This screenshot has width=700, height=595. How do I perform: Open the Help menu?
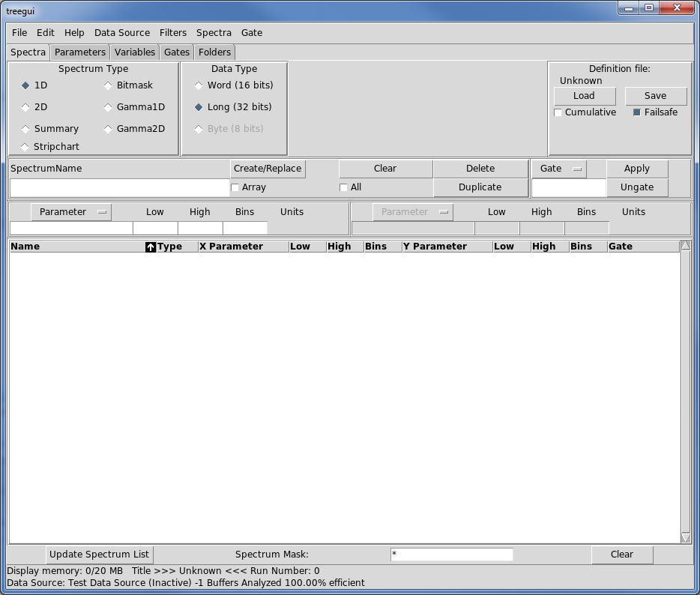[74, 32]
